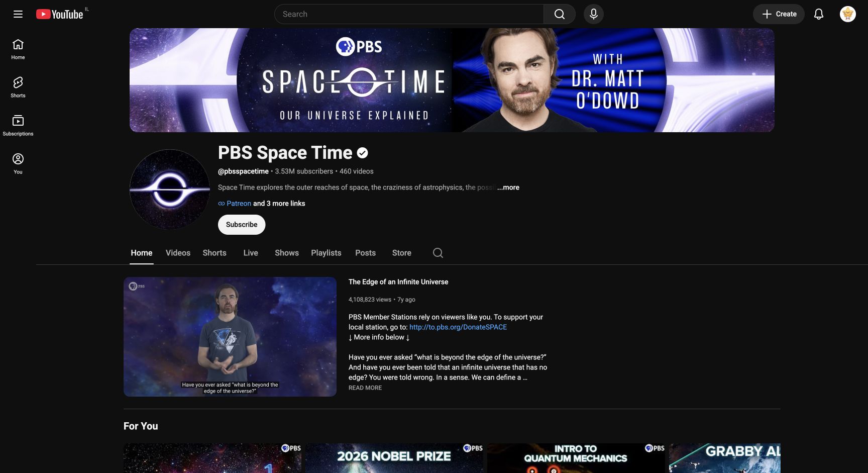This screenshot has width=868, height=473.
Task: Switch to the Posts tab
Action: (365, 253)
